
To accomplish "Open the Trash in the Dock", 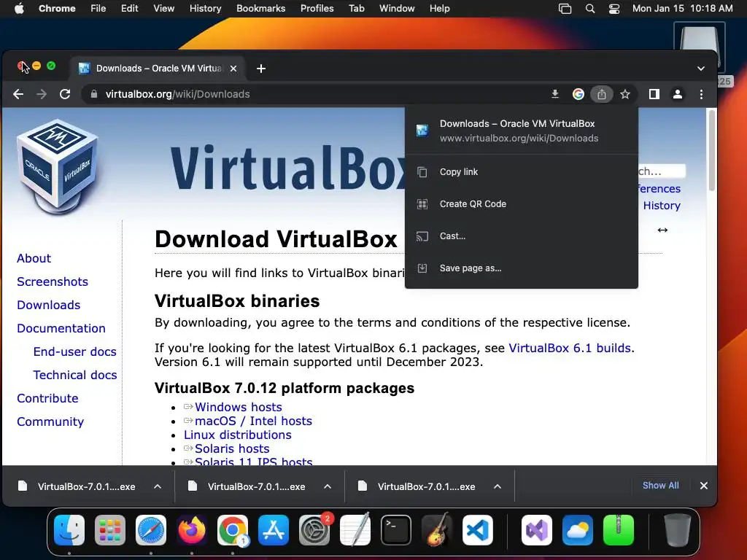I will [678, 530].
